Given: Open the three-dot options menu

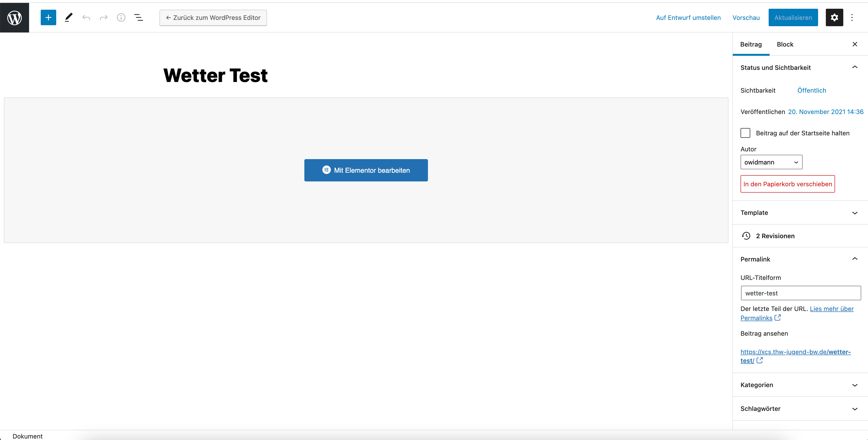Looking at the screenshot, I should (x=852, y=17).
